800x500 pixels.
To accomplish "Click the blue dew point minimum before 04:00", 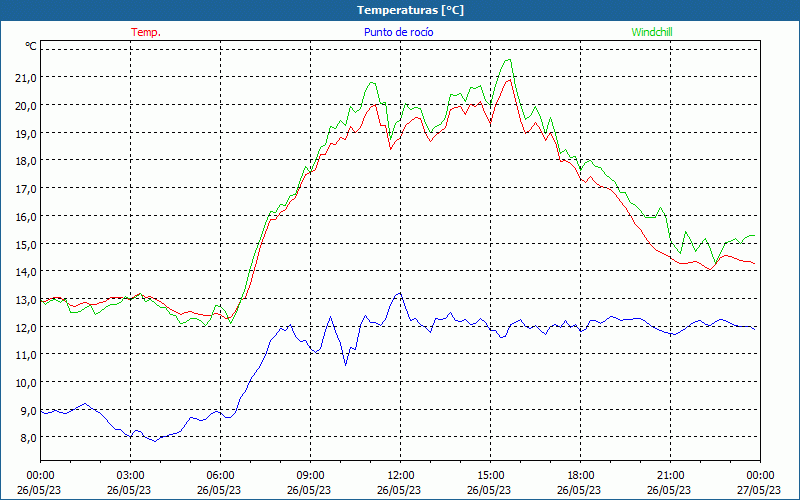I will coord(155,441).
